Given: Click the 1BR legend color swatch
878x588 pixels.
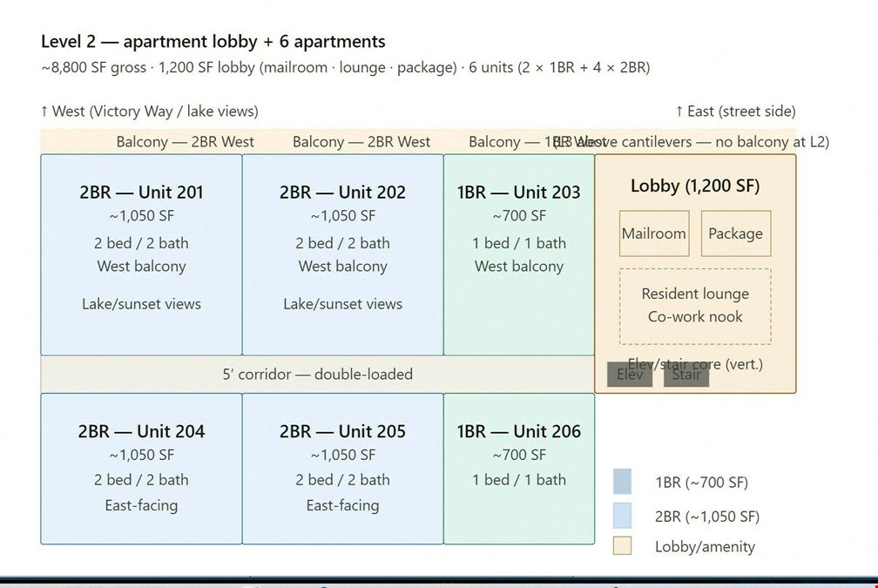Looking at the screenshot, I should [x=622, y=482].
